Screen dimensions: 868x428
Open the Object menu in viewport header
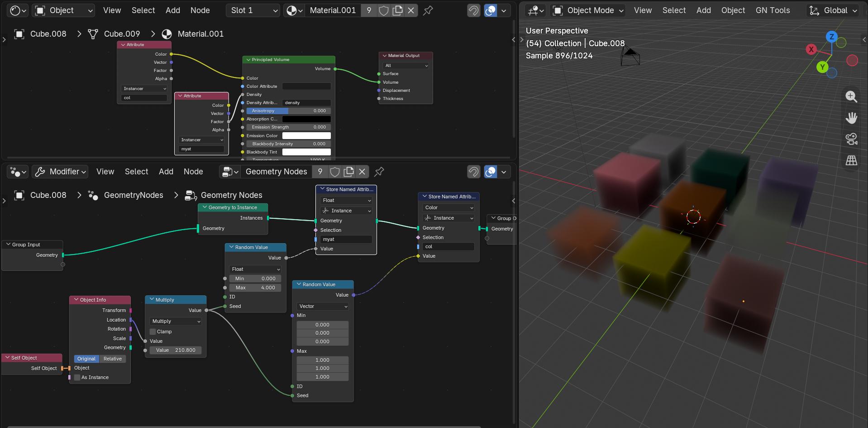tap(733, 10)
